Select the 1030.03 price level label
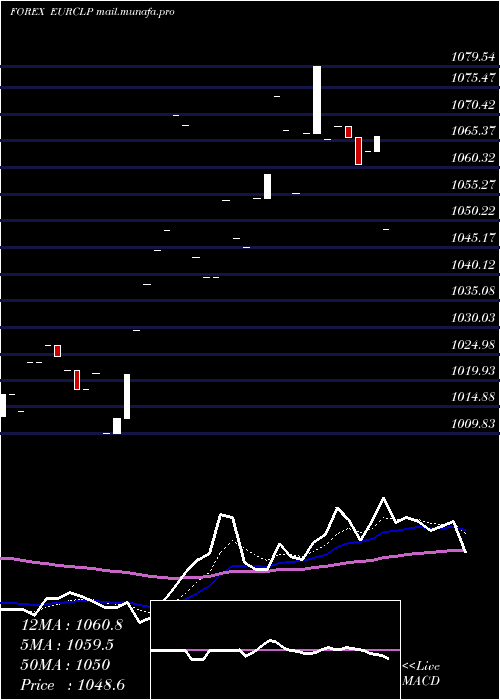This screenshot has width=500, height=700. pyautogui.click(x=473, y=318)
